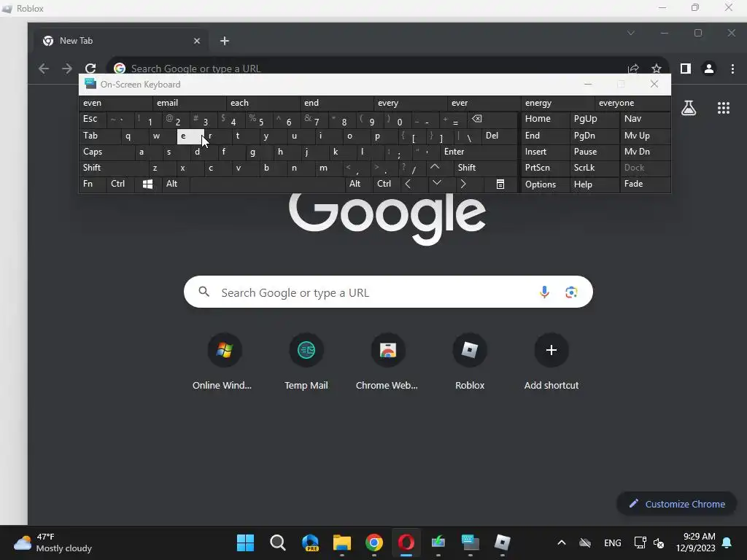747x560 pixels.
Task: Open the Google apps grid icon
Action: click(724, 108)
